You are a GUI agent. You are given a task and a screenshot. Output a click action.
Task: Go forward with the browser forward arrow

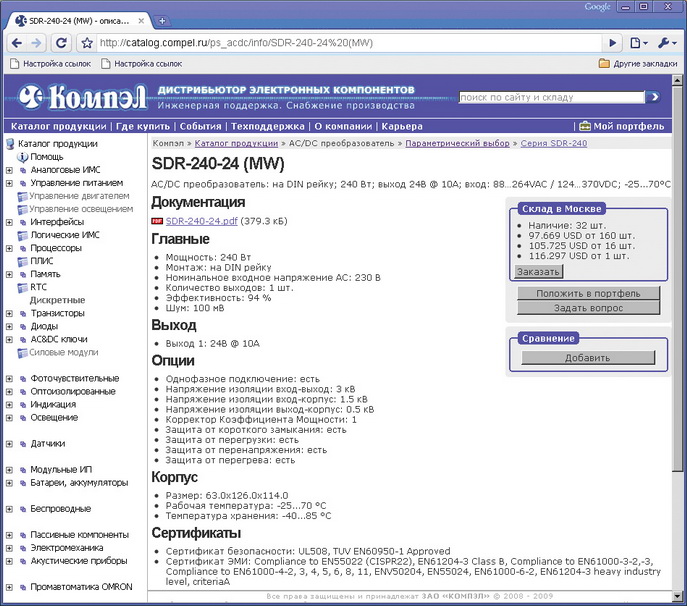[x=36, y=43]
